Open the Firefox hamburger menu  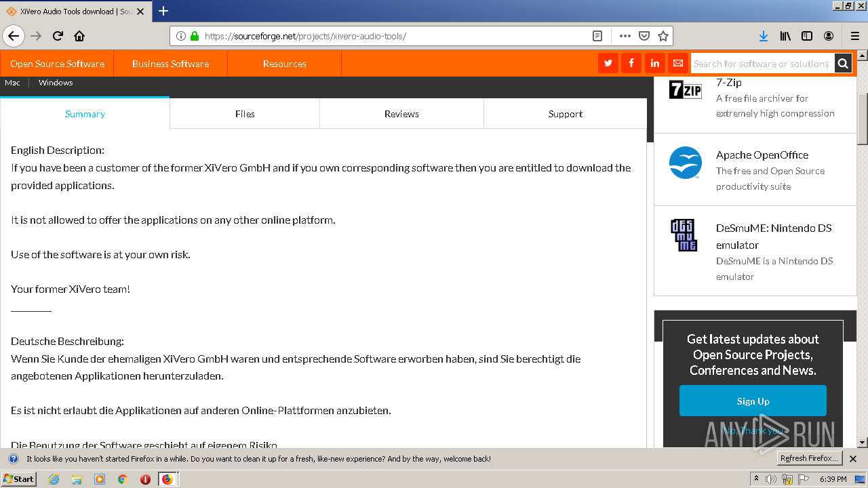(x=855, y=36)
